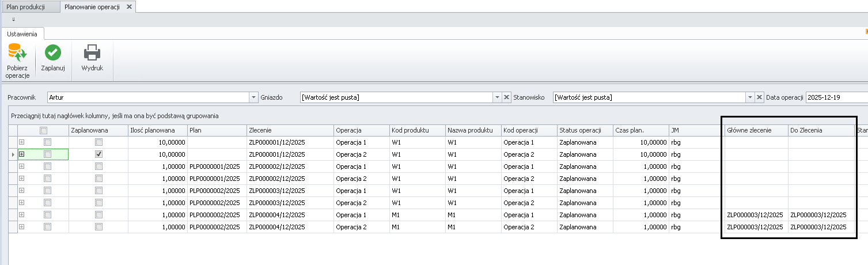
Task: Close the Planowanie operacji tab
Action: click(129, 6)
